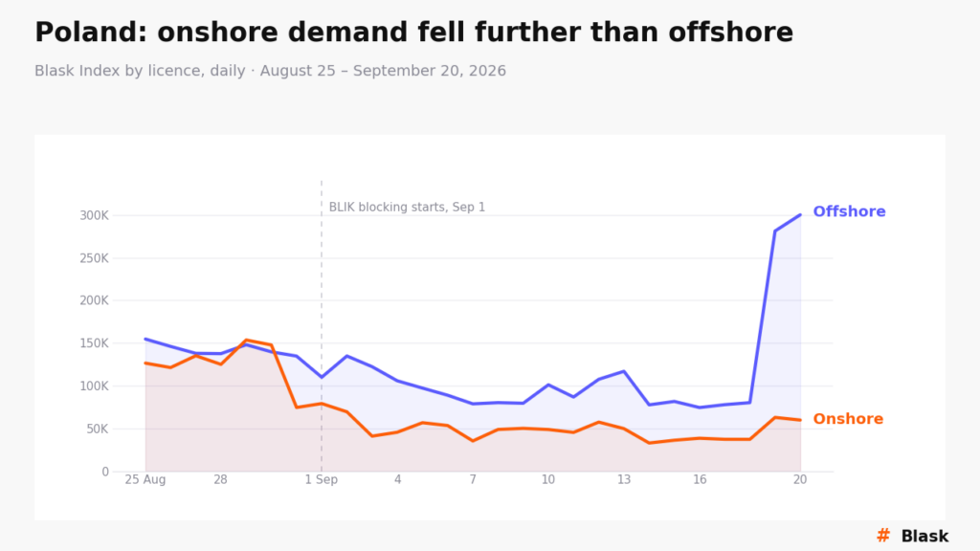This screenshot has width=980, height=551.
Task: Click the 300K y-axis label
Action: tap(94, 215)
